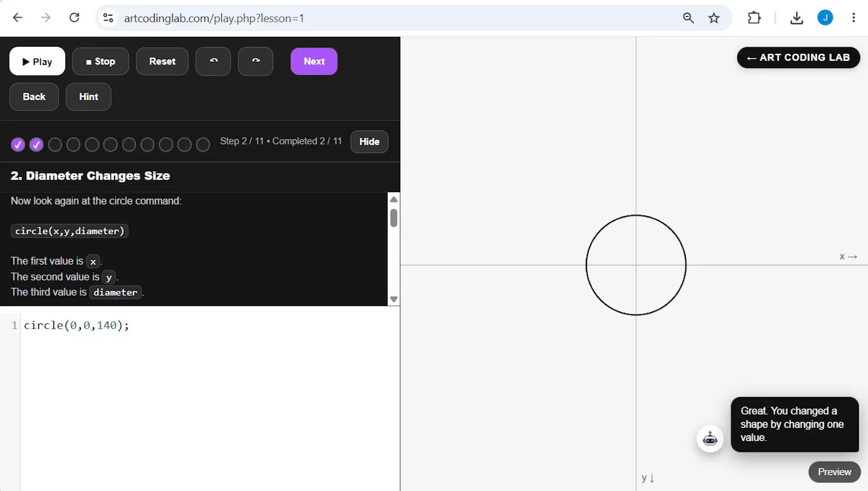Jump to step 11 circle
This screenshot has width=868, height=491.
[203, 145]
